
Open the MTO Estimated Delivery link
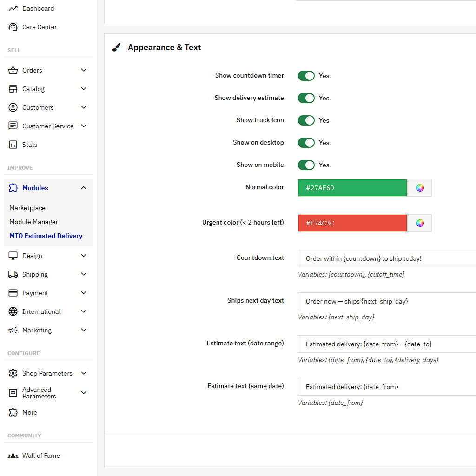(46, 236)
